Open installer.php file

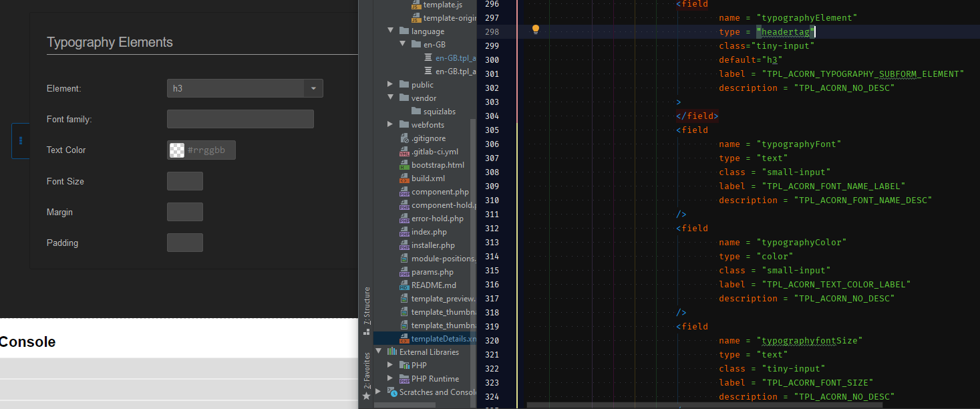(x=433, y=245)
